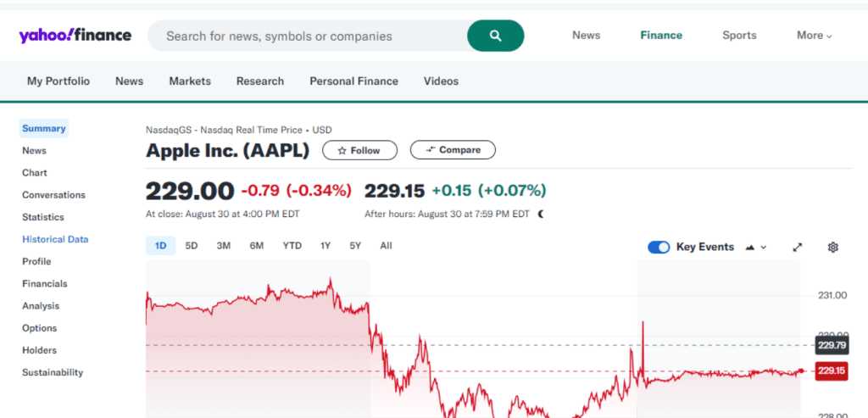
Task: Click the 229.79 previous close label
Action: [831, 345]
